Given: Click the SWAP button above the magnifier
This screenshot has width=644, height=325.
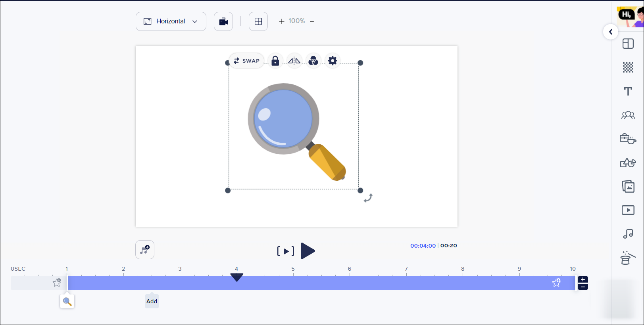Looking at the screenshot, I should click(246, 61).
